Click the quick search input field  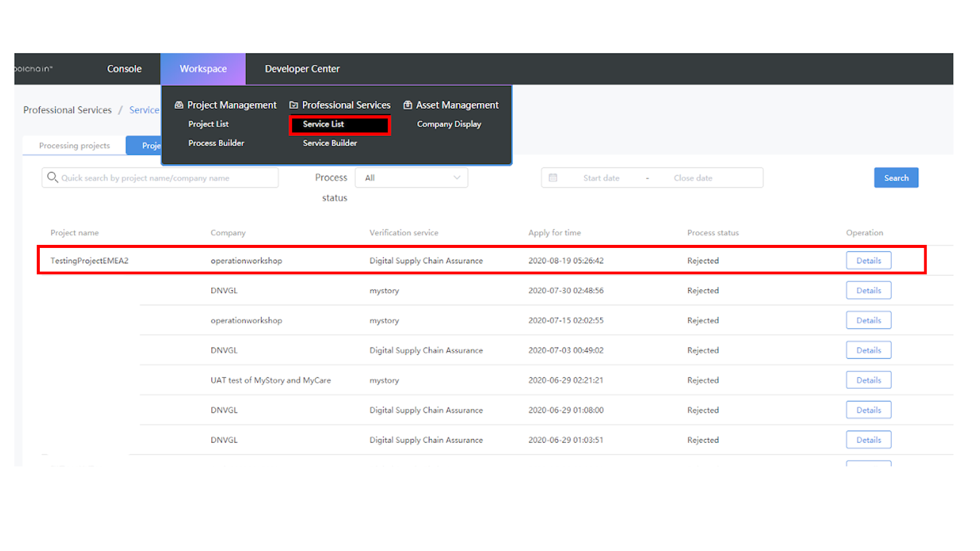[x=160, y=178]
